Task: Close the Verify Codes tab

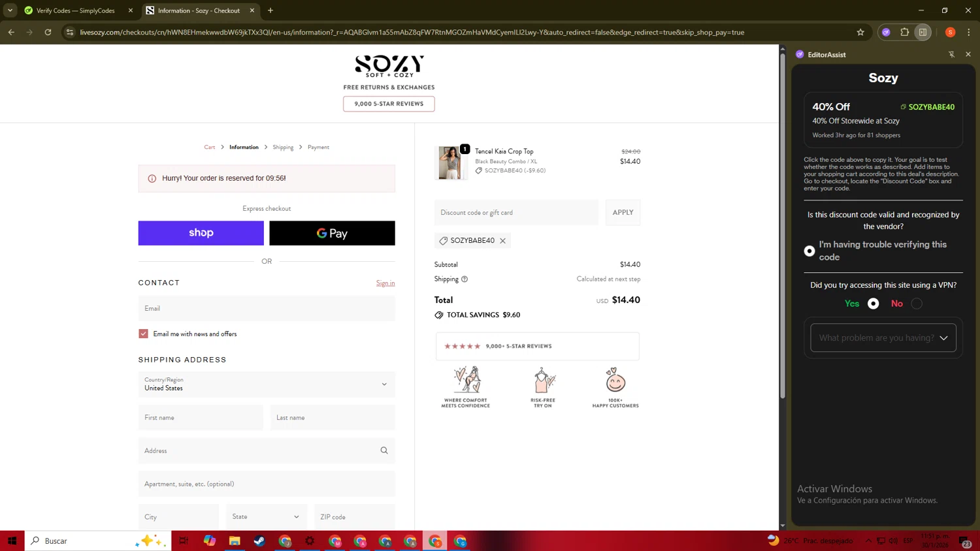Action: 130,10
